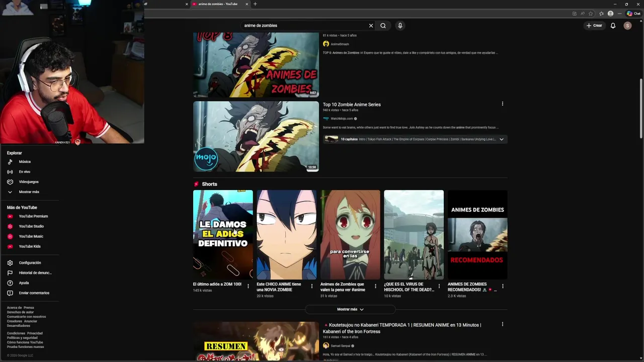Screen dimensions: 644x362
Task: Open the Copilot Chat button in Edge
Action: (633, 14)
